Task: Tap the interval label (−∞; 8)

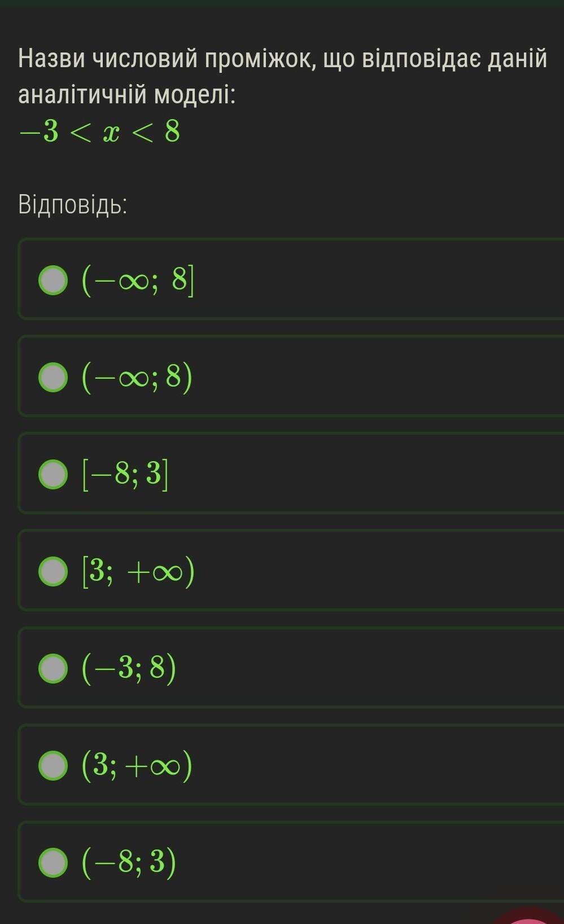Action: pos(137,377)
